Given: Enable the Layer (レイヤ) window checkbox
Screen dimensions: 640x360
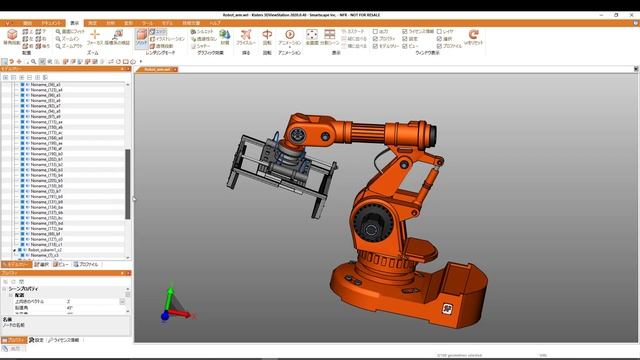Looking at the screenshot, I should (x=439, y=31).
